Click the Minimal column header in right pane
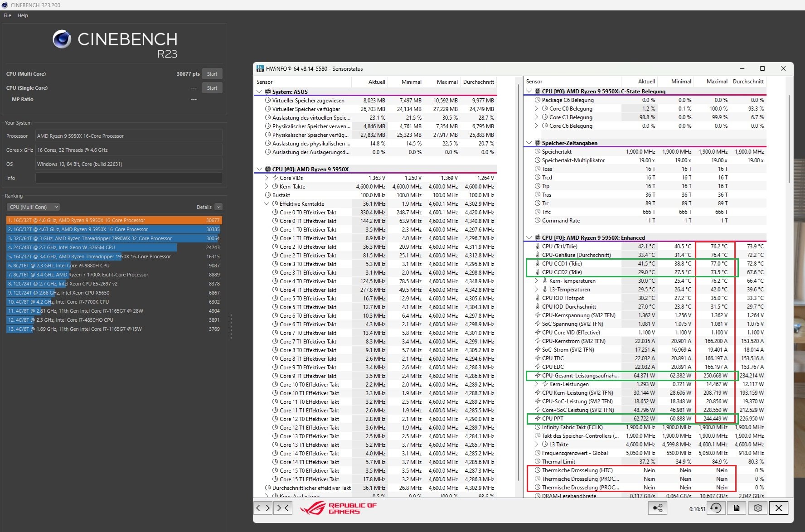This screenshot has height=532, width=805. click(675, 81)
